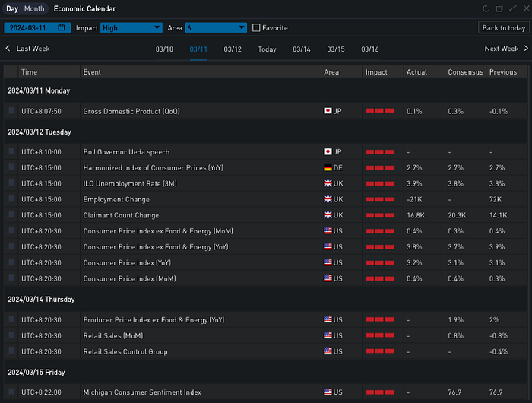Click the pop-out window icon

[499, 8]
